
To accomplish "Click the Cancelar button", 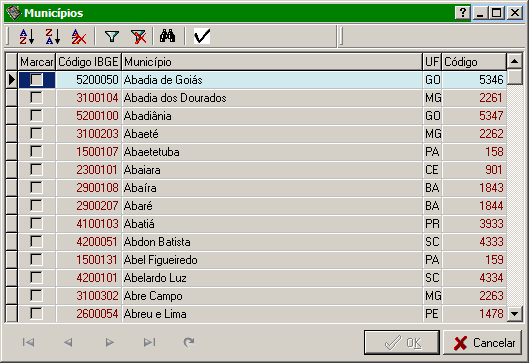I will tap(482, 343).
